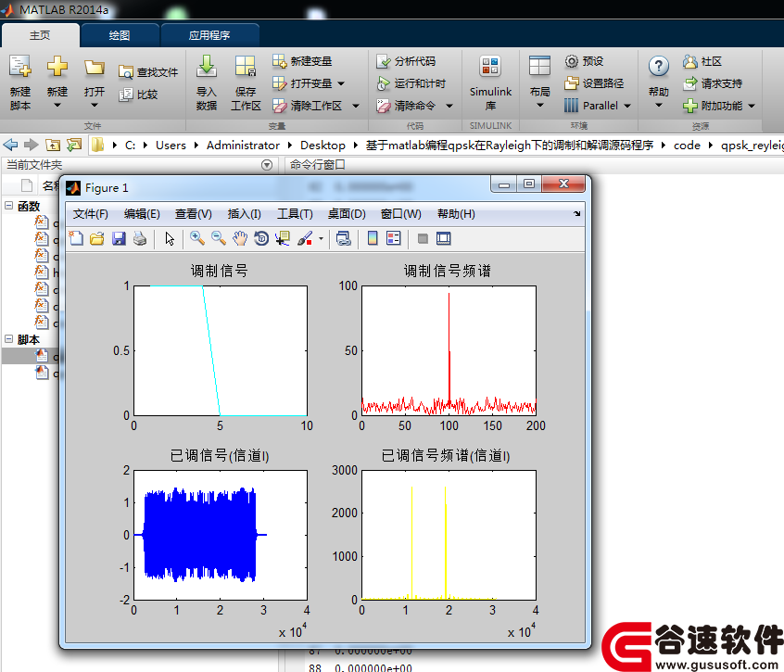Open Community (社区)

click(702, 61)
